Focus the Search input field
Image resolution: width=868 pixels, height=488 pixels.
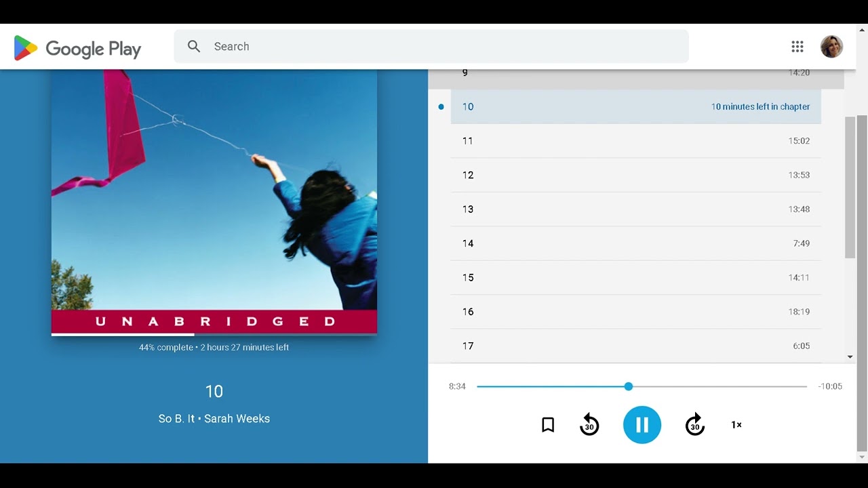pos(431,46)
